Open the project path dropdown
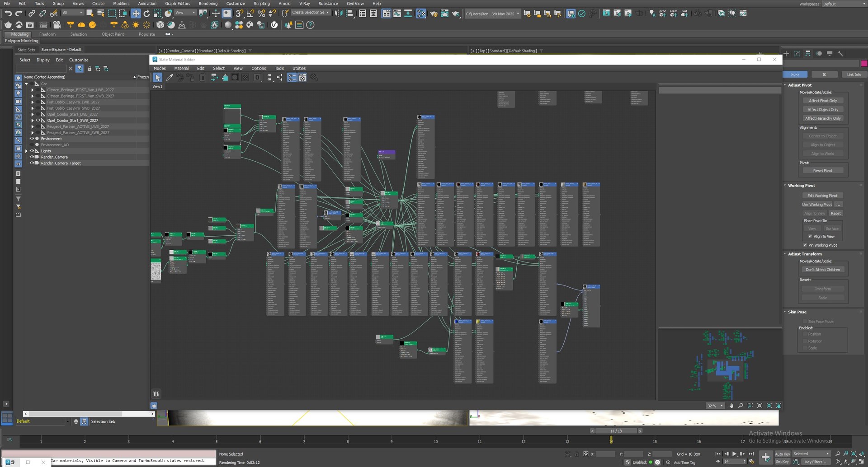This screenshot has width=868, height=467. pos(492,14)
